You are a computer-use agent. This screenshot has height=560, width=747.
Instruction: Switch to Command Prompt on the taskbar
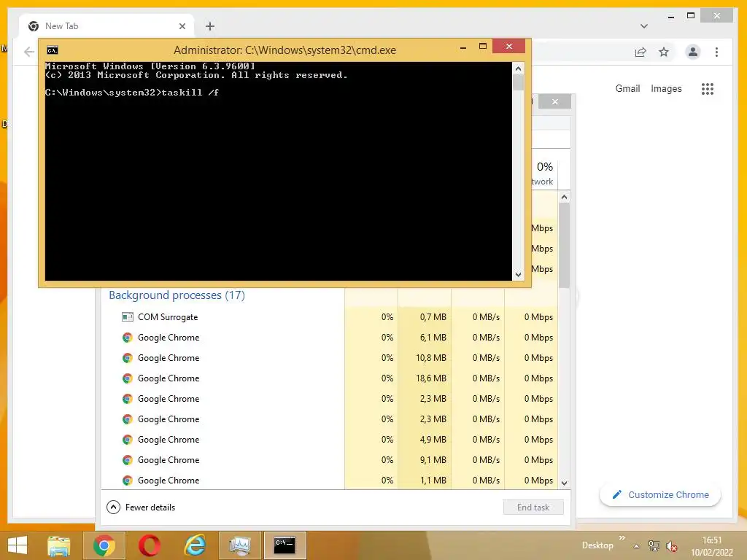(x=285, y=545)
